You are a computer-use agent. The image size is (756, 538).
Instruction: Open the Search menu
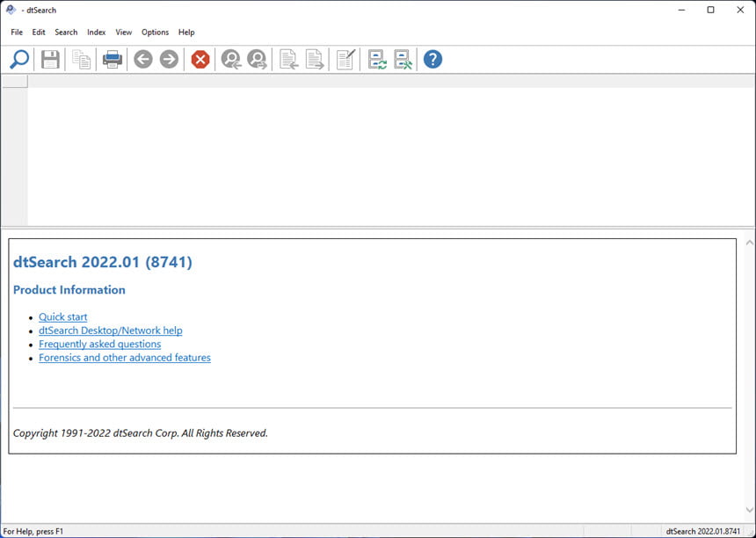(x=66, y=33)
